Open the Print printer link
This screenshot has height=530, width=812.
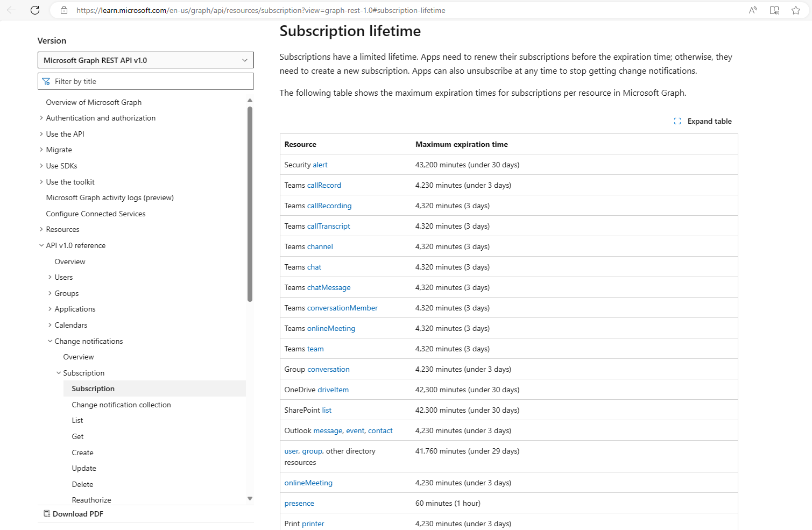point(313,524)
